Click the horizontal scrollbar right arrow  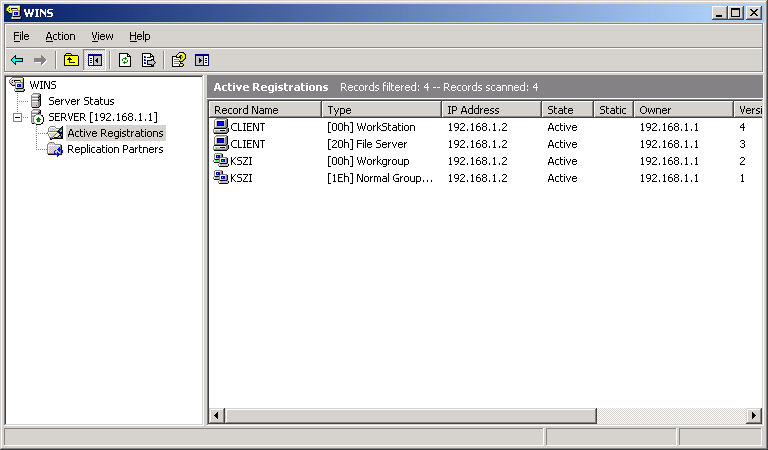click(754, 416)
